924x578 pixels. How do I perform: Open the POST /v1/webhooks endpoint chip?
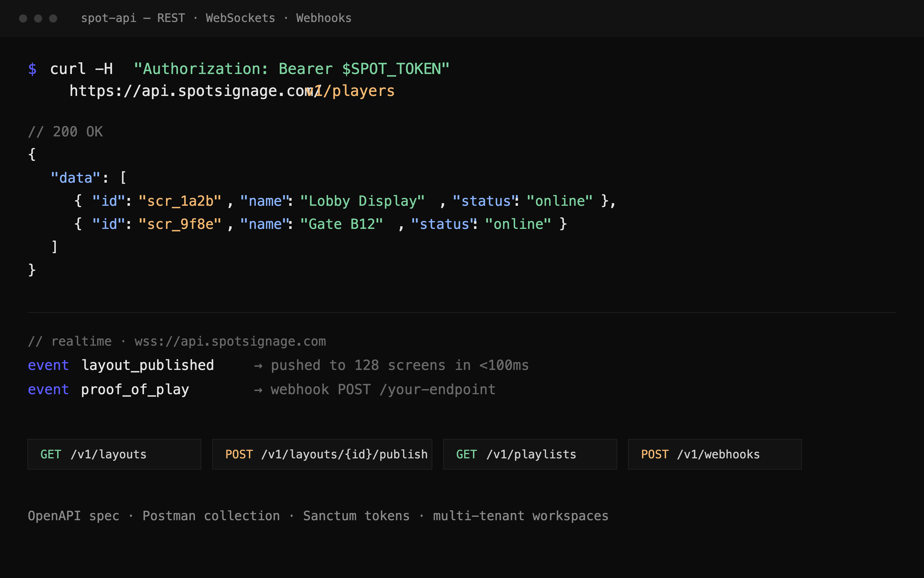coord(715,454)
